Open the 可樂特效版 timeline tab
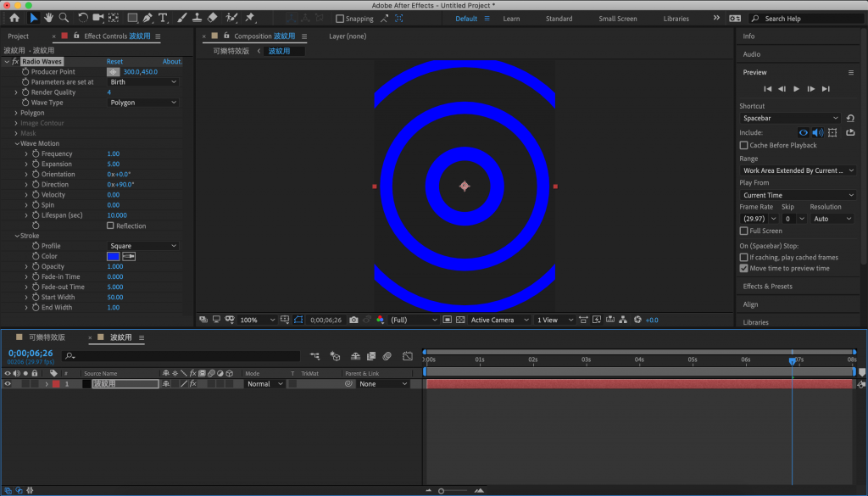Screen dimensions: 868x496 pos(47,337)
